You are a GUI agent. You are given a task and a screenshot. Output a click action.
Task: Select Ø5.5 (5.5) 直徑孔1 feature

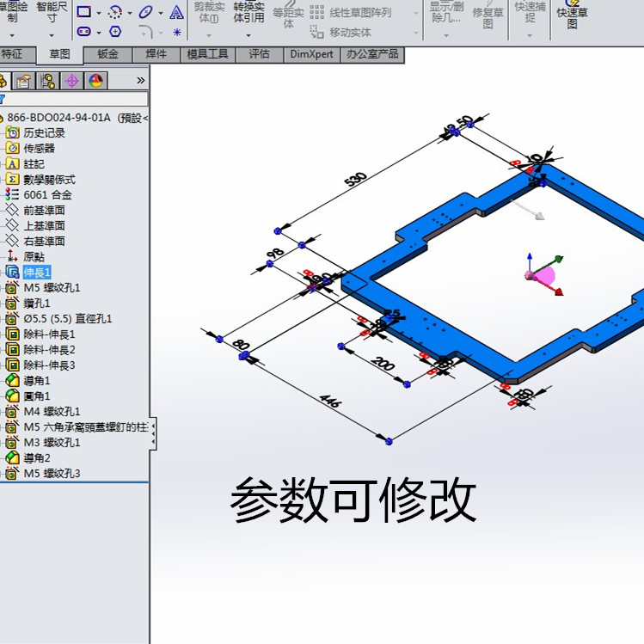tap(68, 319)
